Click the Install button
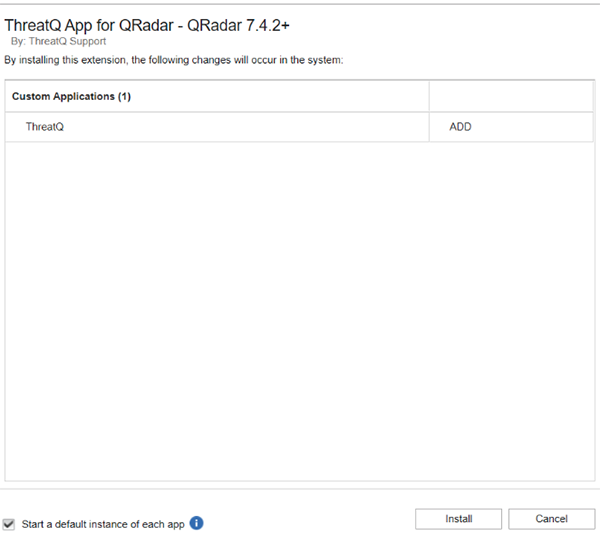600x535 pixels. (458, 519)
